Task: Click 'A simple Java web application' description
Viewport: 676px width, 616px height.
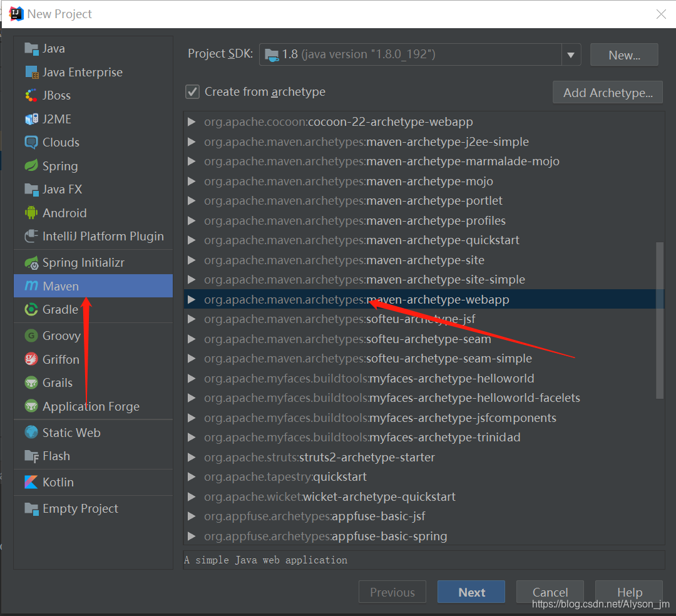Action: point(265,560)
